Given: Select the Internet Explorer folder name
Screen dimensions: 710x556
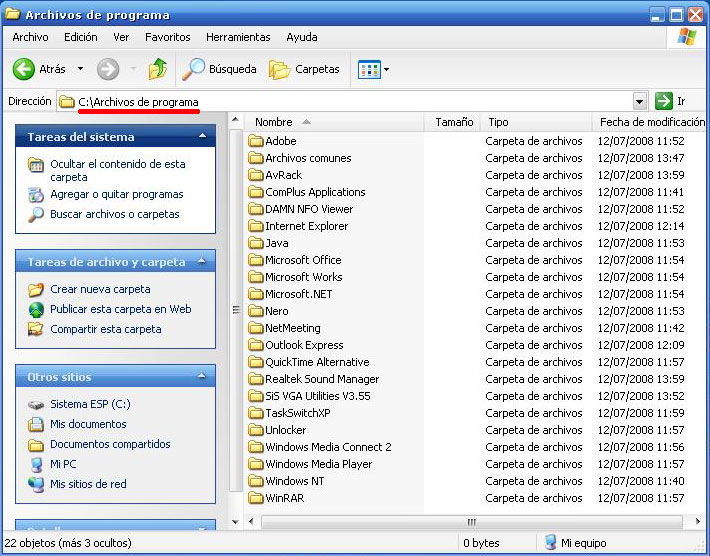Looking at the screenshot, I should 307,226.
